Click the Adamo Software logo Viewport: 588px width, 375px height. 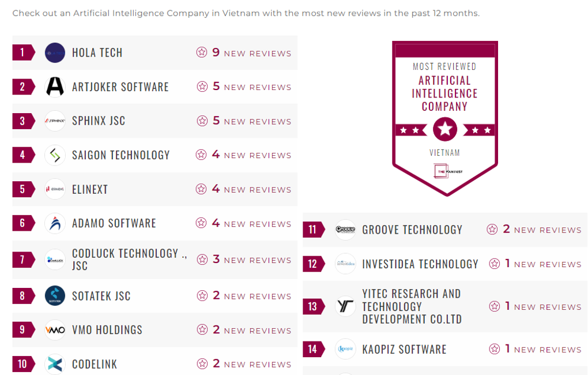click(55, 223)
